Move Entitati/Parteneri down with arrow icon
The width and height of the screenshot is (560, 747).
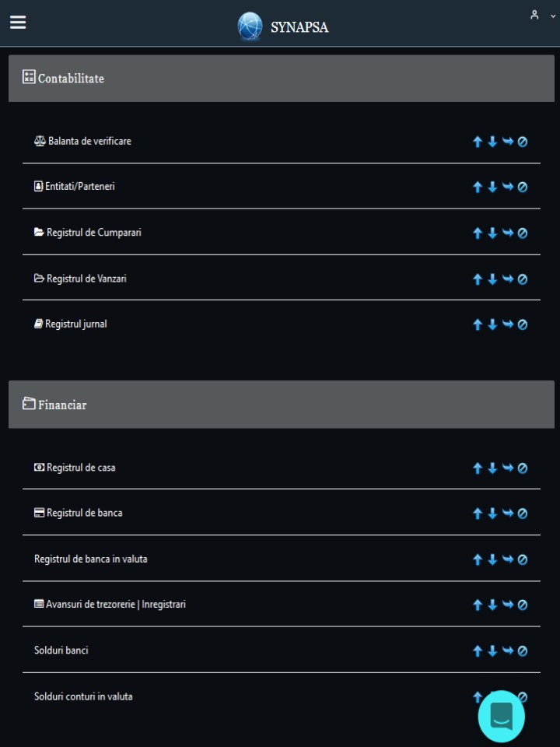pos(492,187)
